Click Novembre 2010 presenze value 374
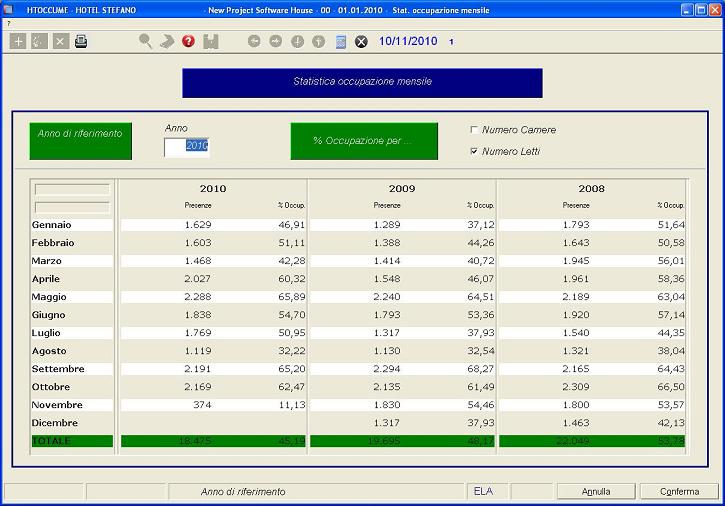The width and height of the screenshot is (725, 506). tap(202, 405)
